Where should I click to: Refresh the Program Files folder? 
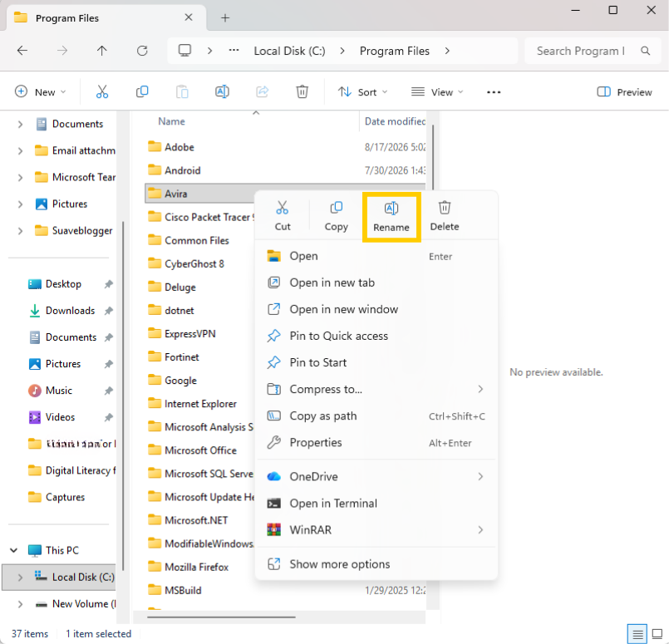tap(142, 51)
